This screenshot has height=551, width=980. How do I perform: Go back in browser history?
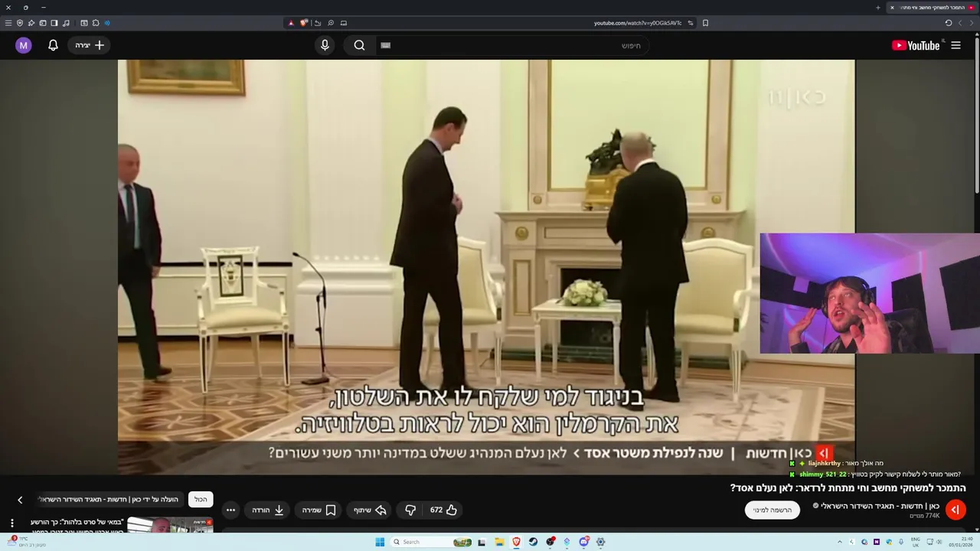point(971,23)
